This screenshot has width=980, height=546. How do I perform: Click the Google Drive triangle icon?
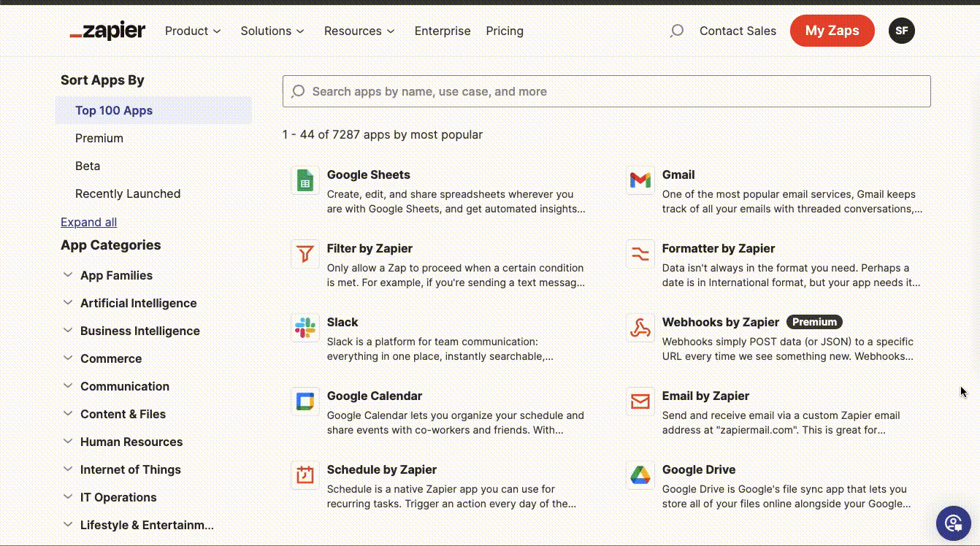640,475
